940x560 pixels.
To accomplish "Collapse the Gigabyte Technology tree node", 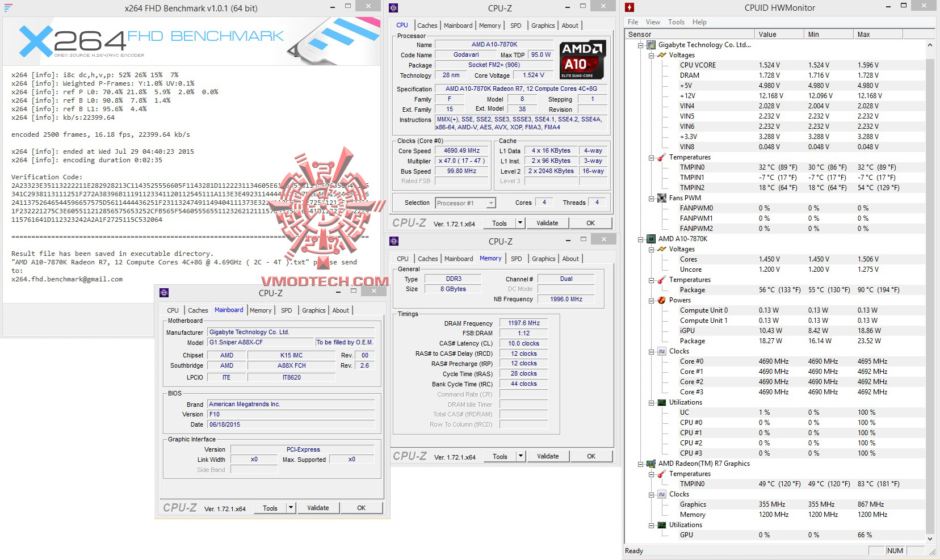I will click(x=641, y=45).
